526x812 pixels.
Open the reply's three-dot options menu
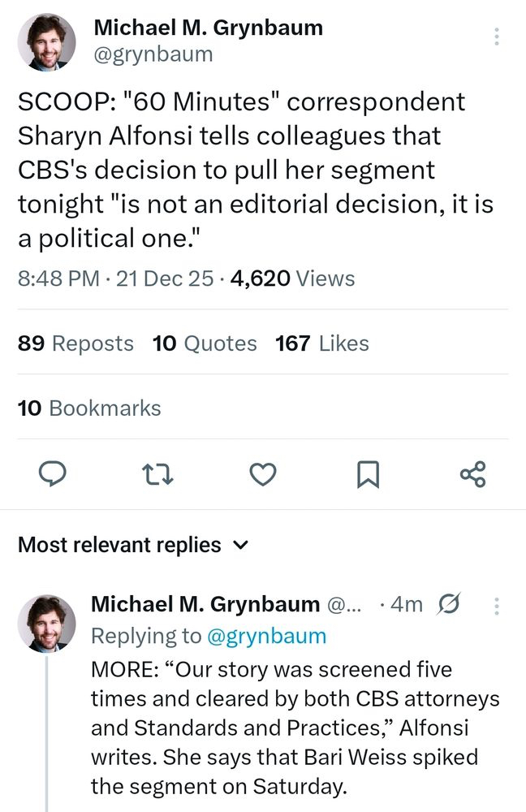tap(497, 605)
